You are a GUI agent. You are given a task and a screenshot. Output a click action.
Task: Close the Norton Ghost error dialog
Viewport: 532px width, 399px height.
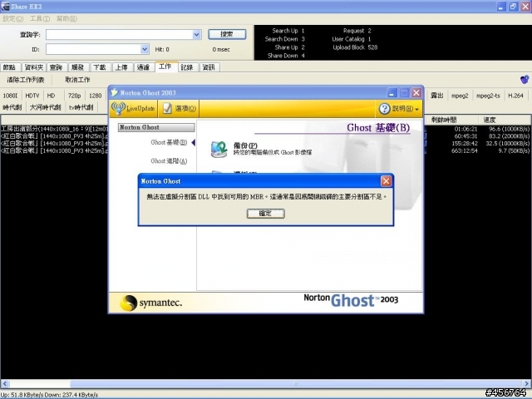click(386, 181)
